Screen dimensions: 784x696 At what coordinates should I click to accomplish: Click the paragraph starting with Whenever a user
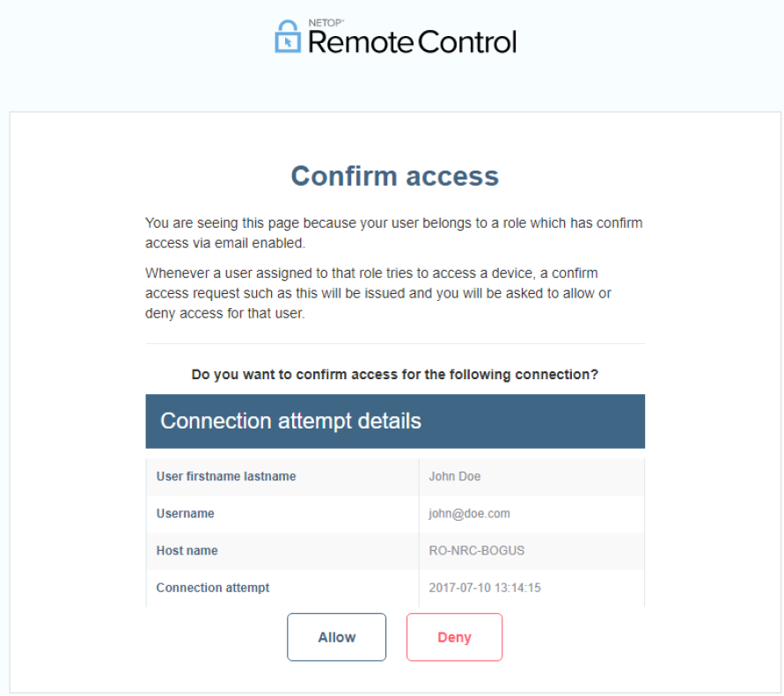(x=378, y=293)
